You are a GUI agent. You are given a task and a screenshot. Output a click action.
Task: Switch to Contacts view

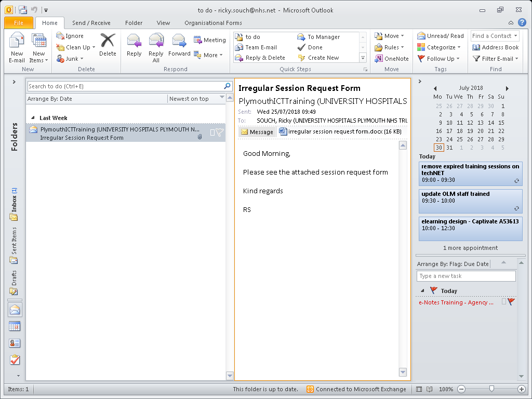(x=15, y=343)
